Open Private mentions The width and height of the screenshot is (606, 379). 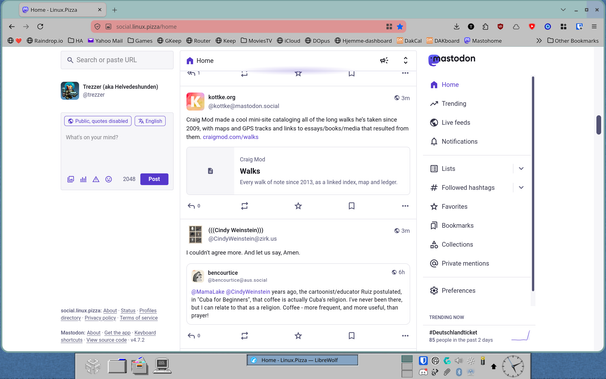click(459, 263)
